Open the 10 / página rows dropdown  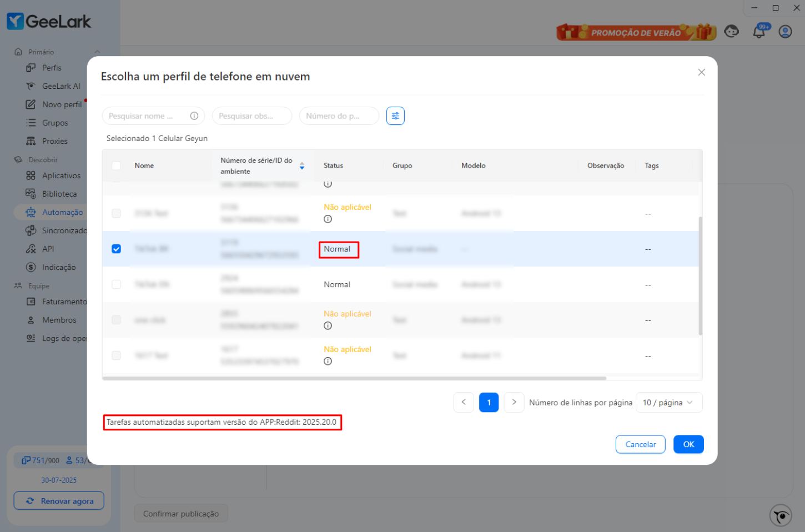click(669, 403)
